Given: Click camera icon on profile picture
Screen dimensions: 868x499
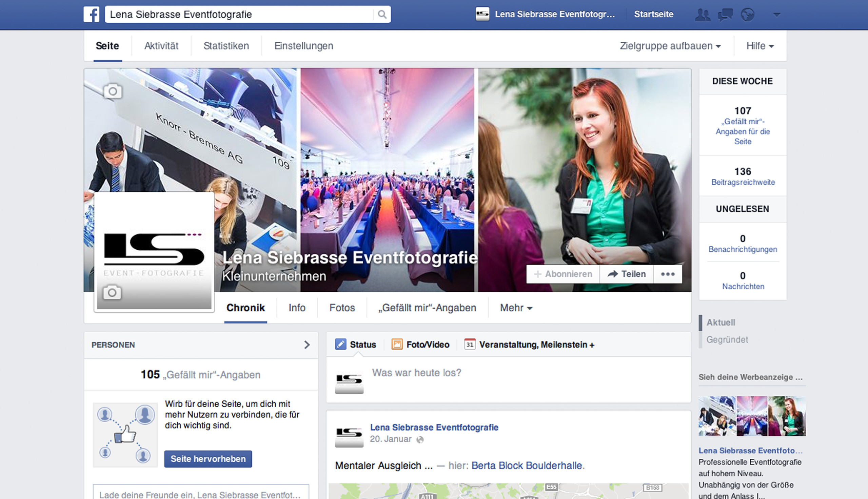Looking at the screenshot, I should (x=112, y=292).
